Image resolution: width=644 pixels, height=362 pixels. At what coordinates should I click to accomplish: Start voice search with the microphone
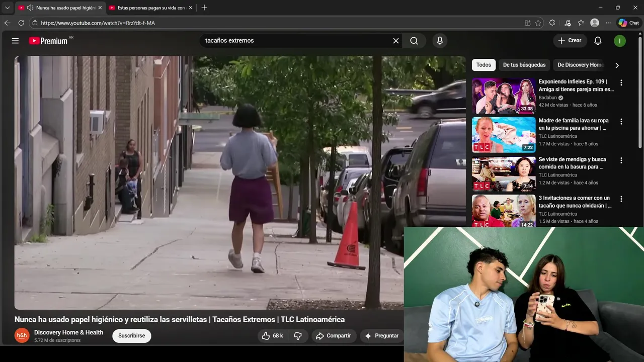[x=440, y=41]
